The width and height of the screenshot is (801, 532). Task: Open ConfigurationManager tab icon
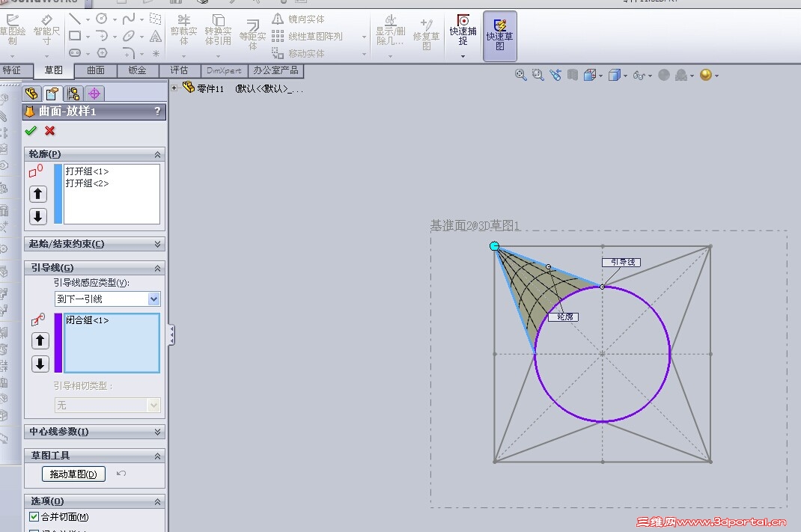[x=73, y=94]
